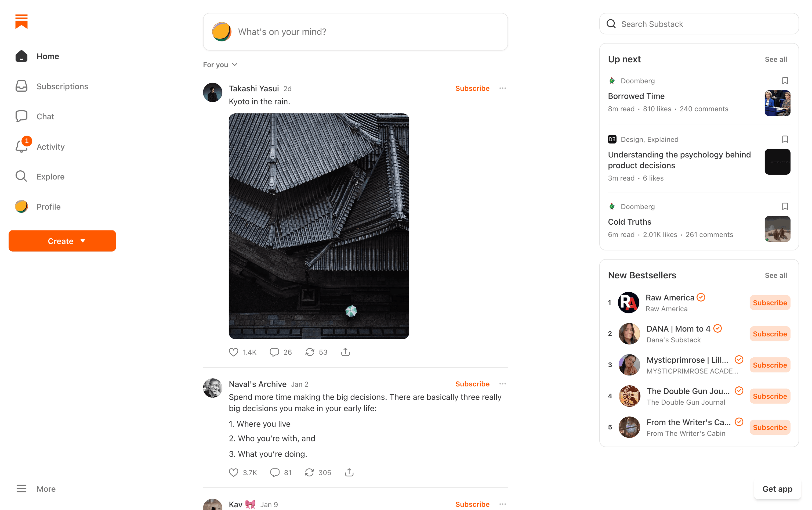The height and width of the screenshot is (510, 812).
Task: Subscribe to Raw America bestseller
Action: [770, 303]
